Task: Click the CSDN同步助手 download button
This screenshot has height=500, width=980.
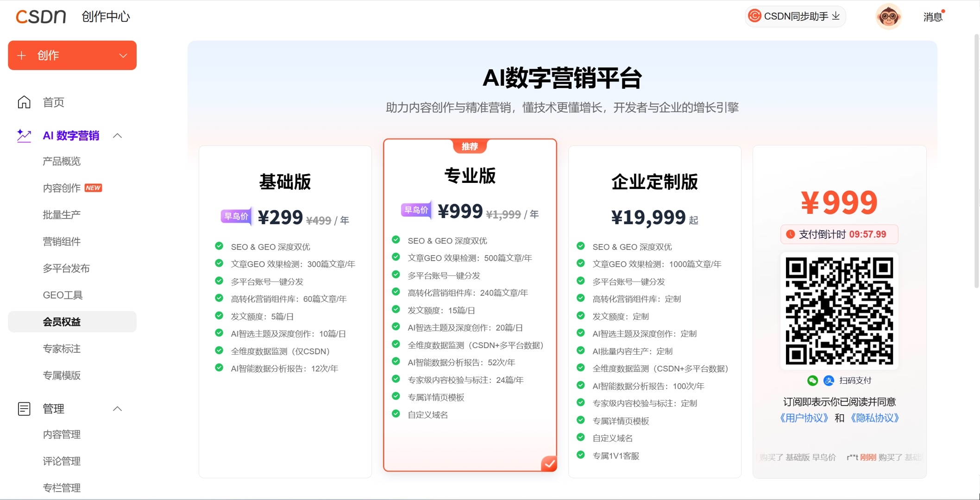Action: pos(795,16)
